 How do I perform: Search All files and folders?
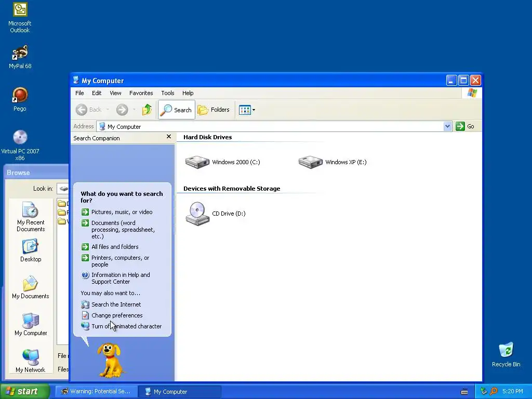click(x=110, y=247)
